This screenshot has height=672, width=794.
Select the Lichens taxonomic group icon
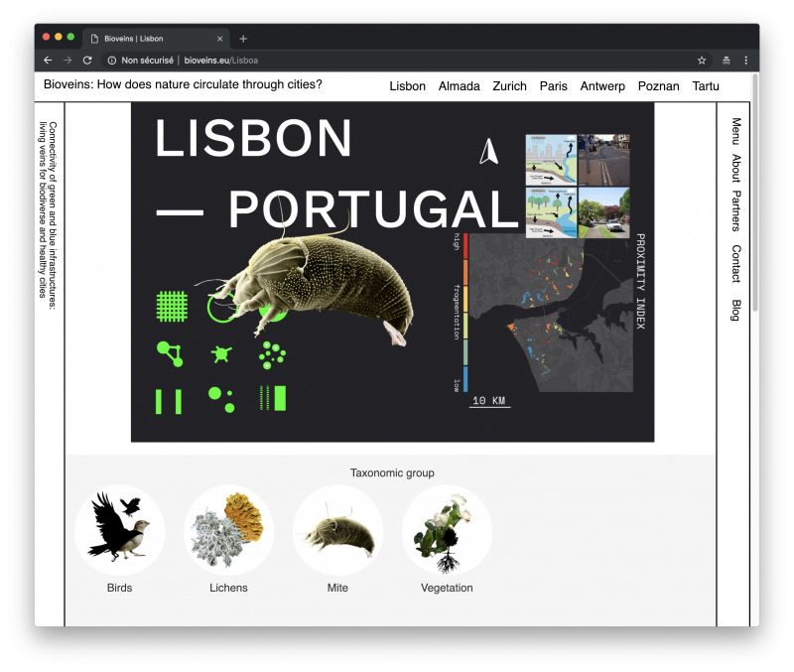click(x=229, y=529)
